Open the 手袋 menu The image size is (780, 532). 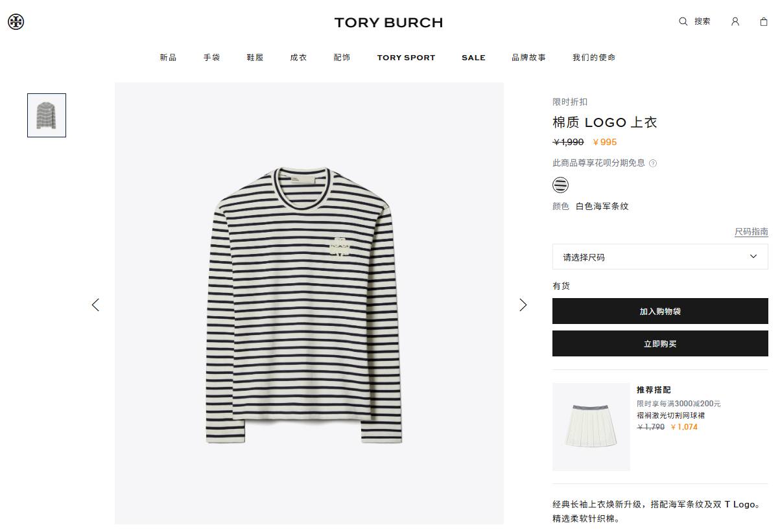pyautogui.click(x=211, y=58)
